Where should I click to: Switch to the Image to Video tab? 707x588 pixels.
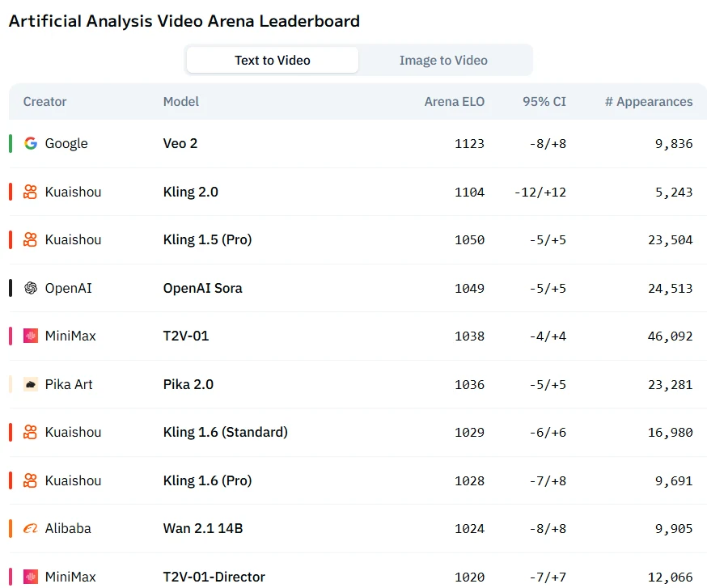coord(443,60)
